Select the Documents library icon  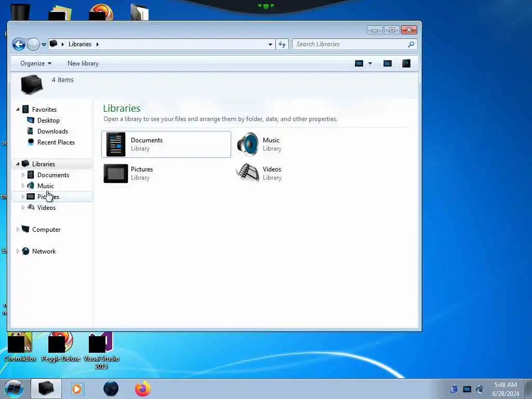click(x=116, y=144)
